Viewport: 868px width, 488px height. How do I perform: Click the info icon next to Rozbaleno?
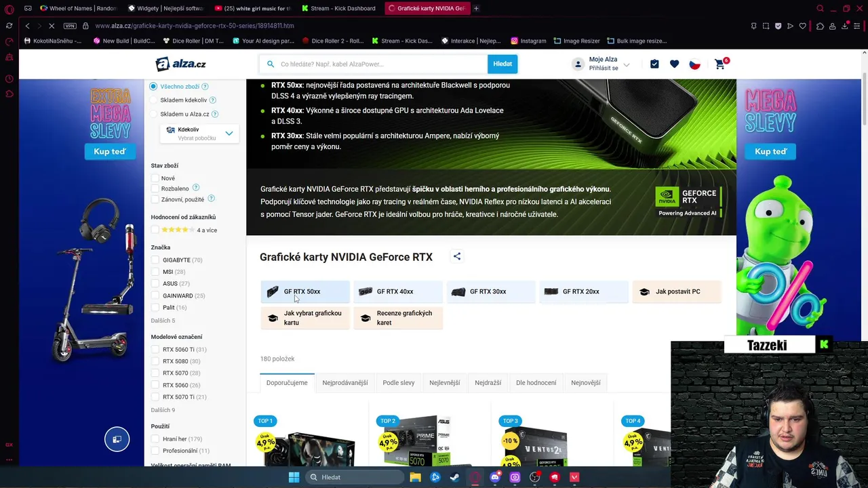click(196, 188)
